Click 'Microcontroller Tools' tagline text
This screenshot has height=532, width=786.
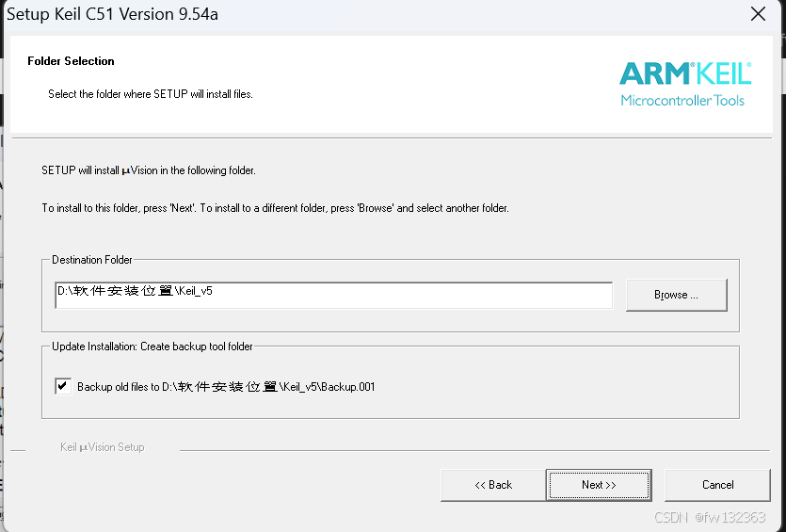click(682, 101)
